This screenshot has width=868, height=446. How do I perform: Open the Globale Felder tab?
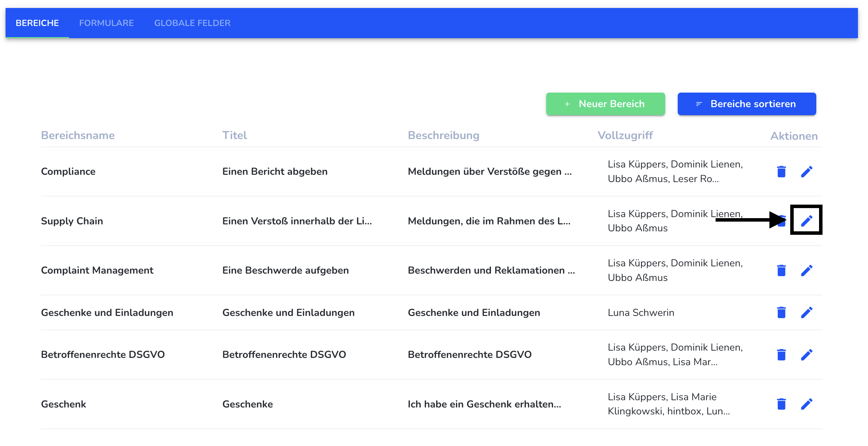[x=192, y=23]
